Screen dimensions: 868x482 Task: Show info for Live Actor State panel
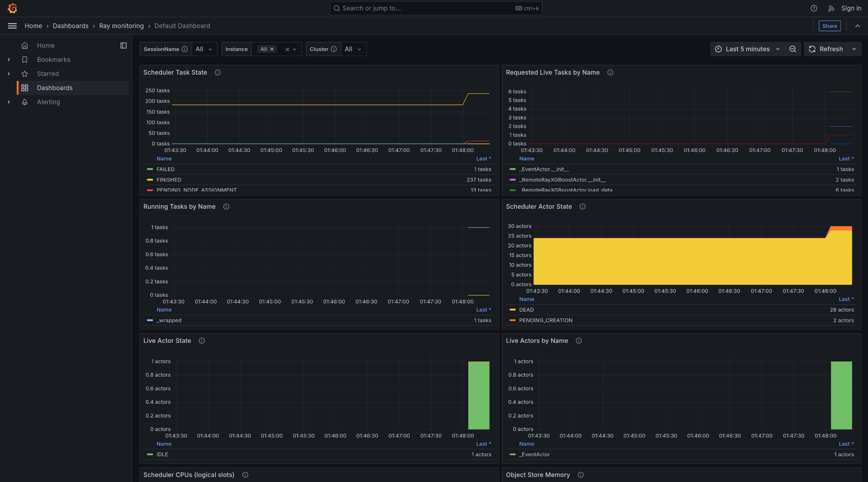[202, 340]
